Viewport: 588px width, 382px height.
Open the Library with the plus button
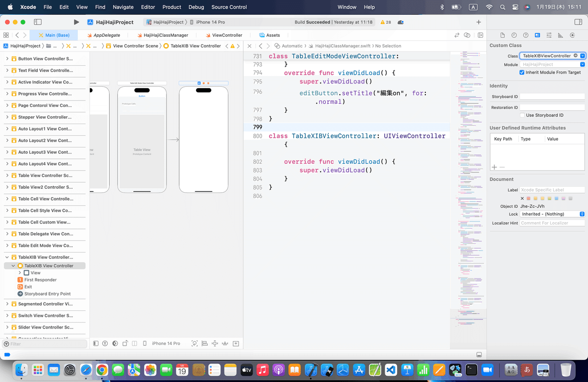click(x=479, y=22)
